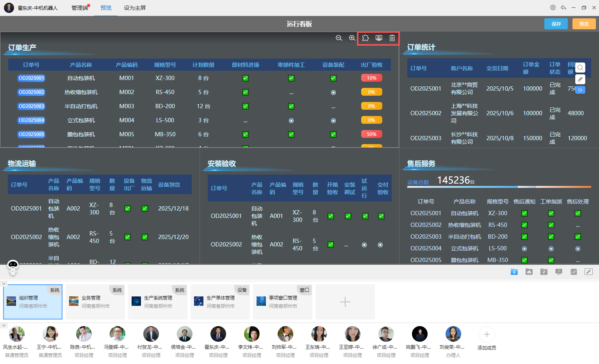Open the blue folder settings icon
The width and height of the screenshot is (599, 364).
(x=514, y=272)
